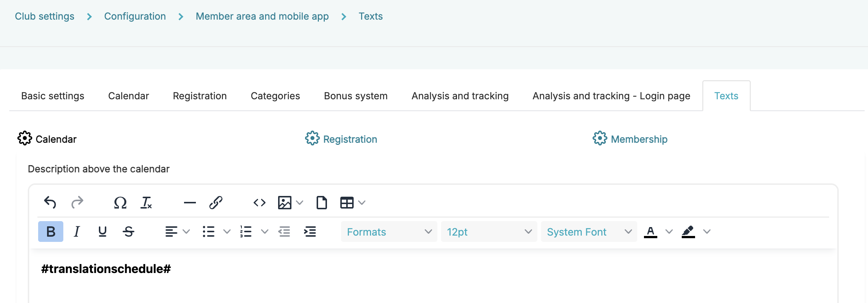
Task: Open the Basic settings tab
Action: 53,96
